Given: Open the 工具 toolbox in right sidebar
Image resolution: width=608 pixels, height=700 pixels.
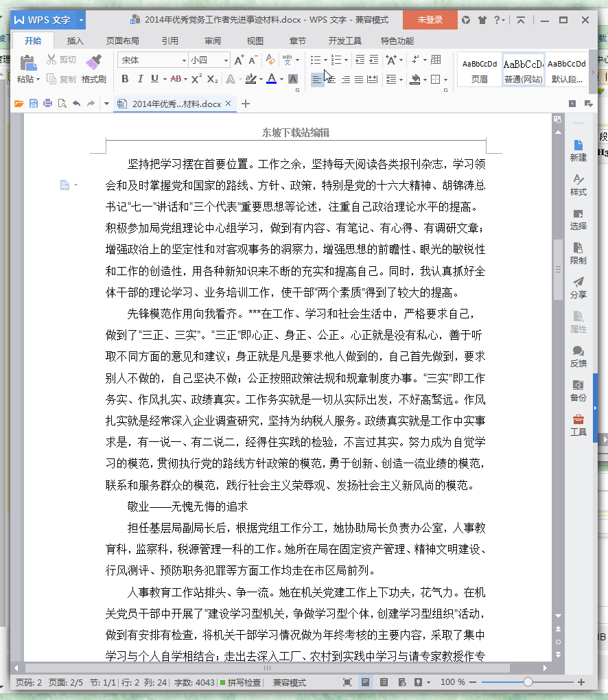Looking at the screenshot, I should 578,425.
